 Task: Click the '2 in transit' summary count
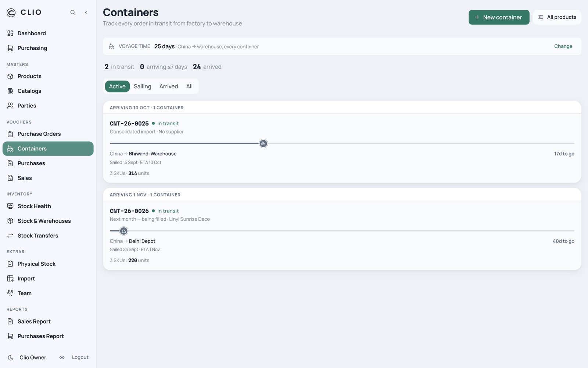click(119, 67)
